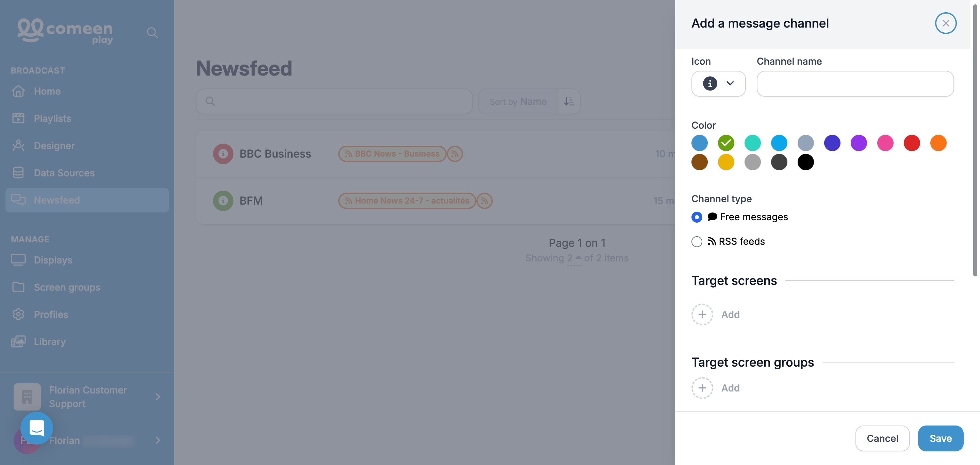Click the Newsfeed search field
This screenshot has height=465, width=980.
point(334,101)
